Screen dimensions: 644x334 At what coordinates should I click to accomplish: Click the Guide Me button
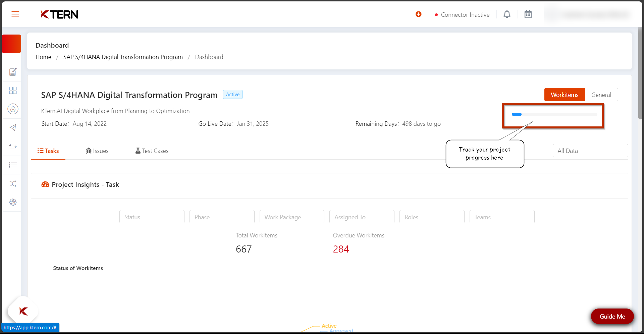[612, 316]
